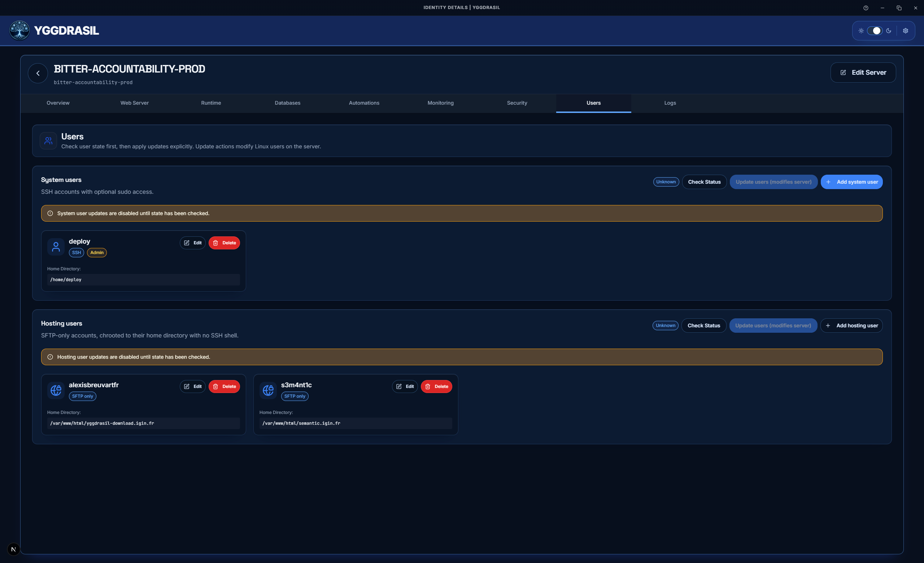Navigate back using the chevron arrow
This screenshot has width=924, height=563.
38,73
